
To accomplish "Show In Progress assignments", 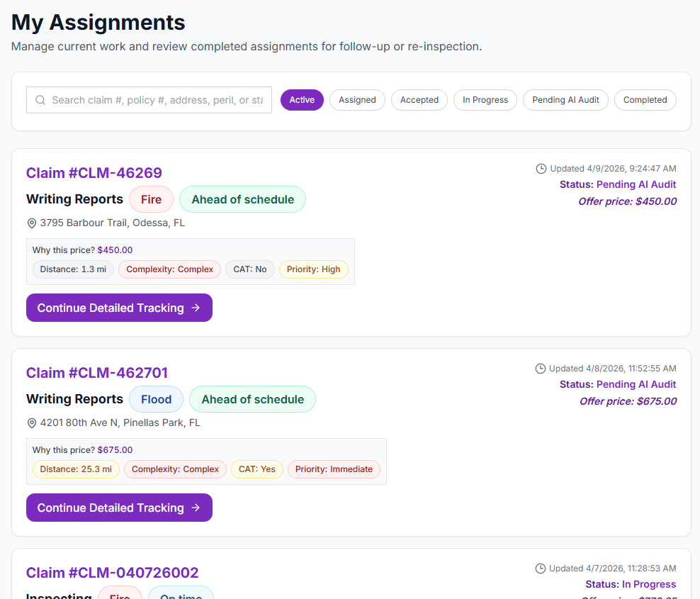I will coord(485,100).
